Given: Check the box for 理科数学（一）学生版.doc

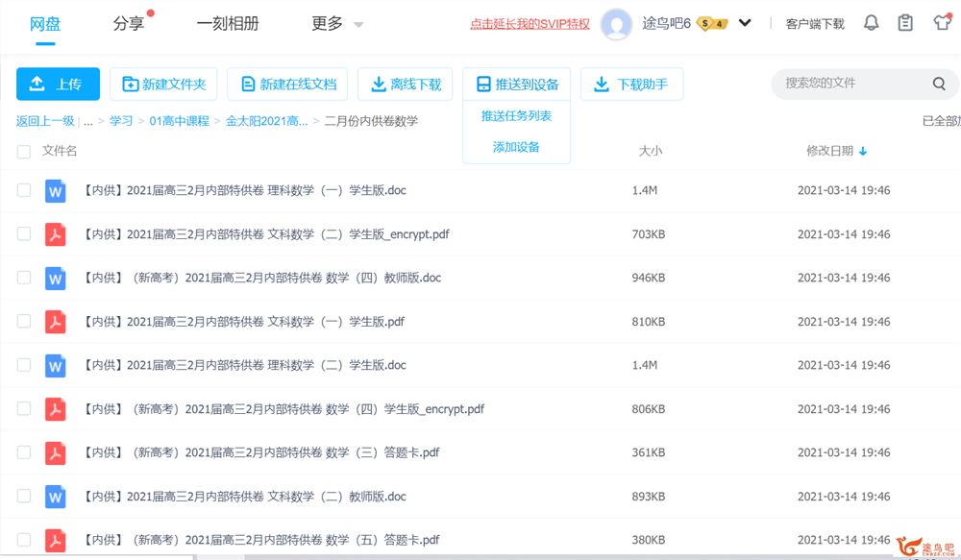Looking at the screenshot, I should (x=24, y=190).
